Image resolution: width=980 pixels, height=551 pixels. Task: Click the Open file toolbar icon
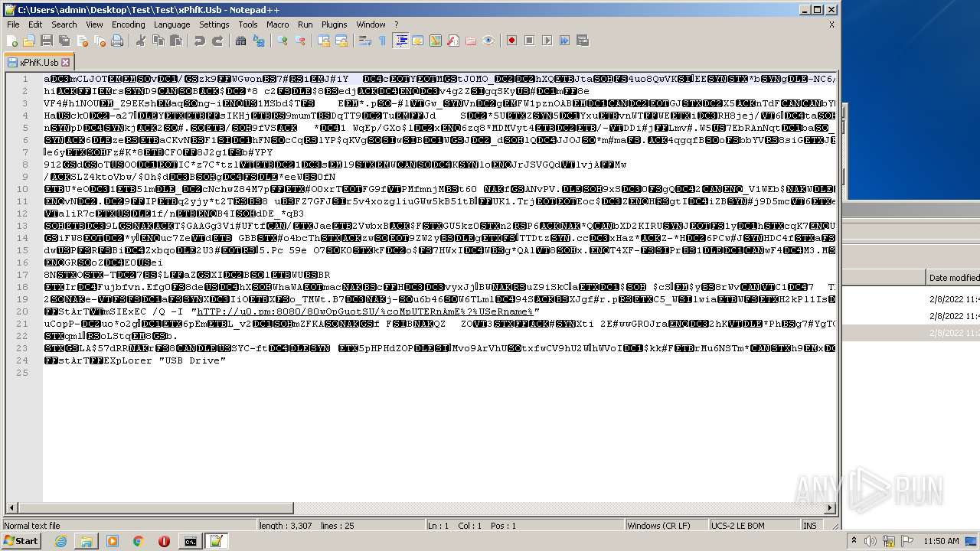coord(29,41)
